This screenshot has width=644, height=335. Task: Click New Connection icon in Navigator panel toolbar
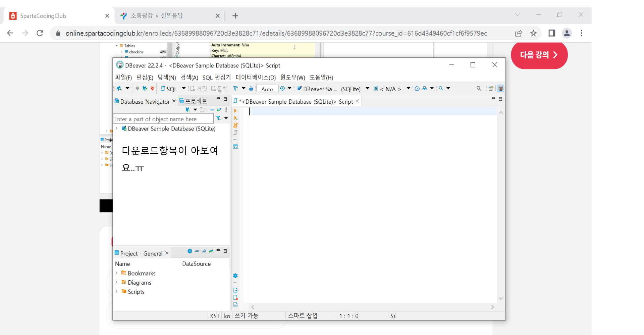pyautogui.click(x=188, y=110)
